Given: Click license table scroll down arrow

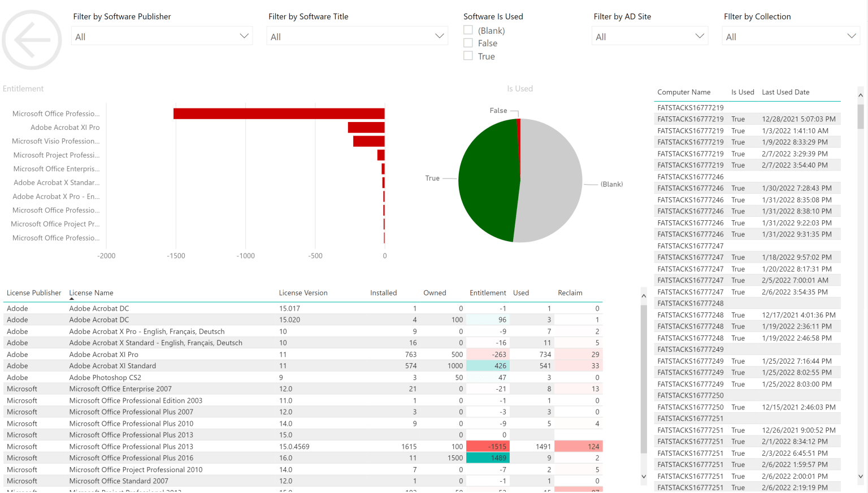Looking at the screenshot, I should (644, 477).
